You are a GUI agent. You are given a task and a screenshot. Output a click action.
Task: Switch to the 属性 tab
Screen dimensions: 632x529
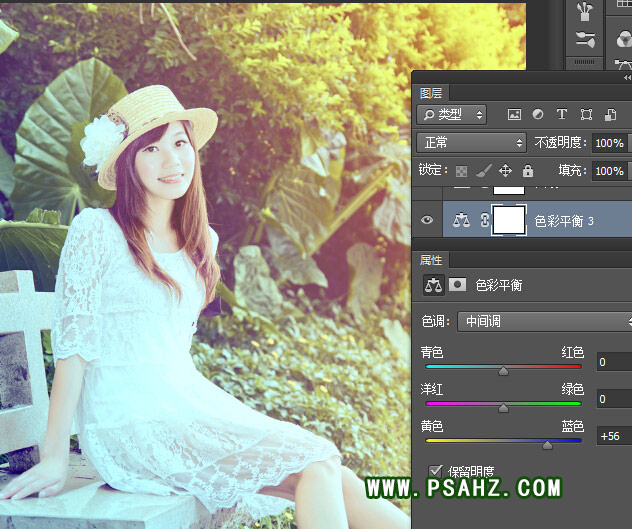point(431,258)
